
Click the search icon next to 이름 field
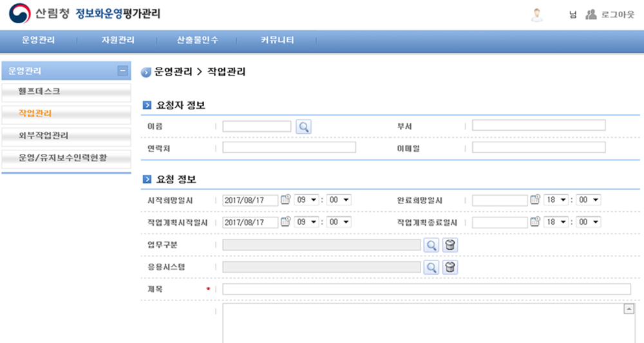[303, 127]
